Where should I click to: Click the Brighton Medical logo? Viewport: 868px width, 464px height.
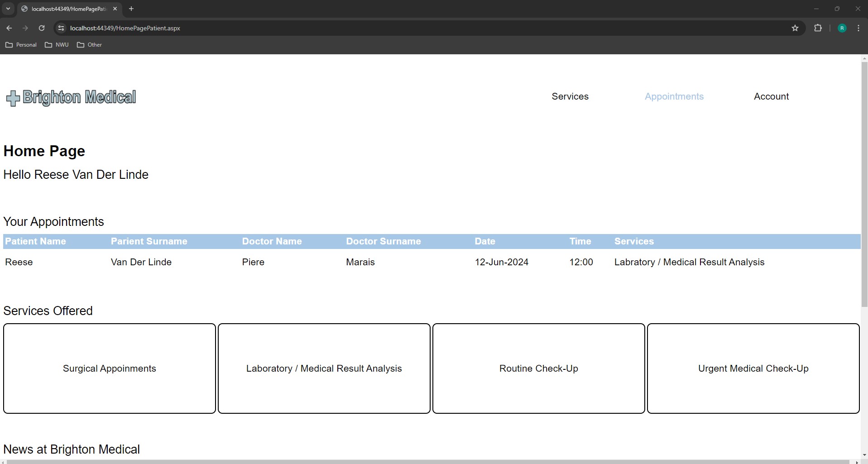point(71,97)
